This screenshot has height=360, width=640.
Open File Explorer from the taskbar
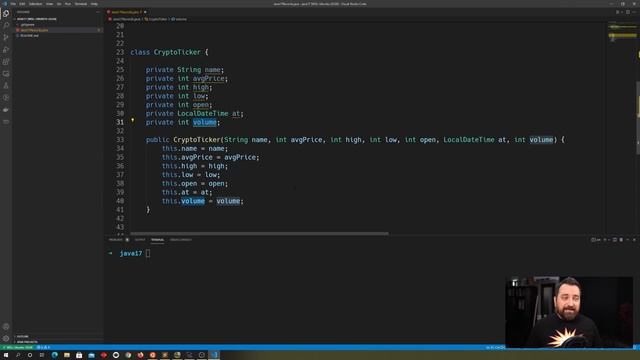point(67,355)
